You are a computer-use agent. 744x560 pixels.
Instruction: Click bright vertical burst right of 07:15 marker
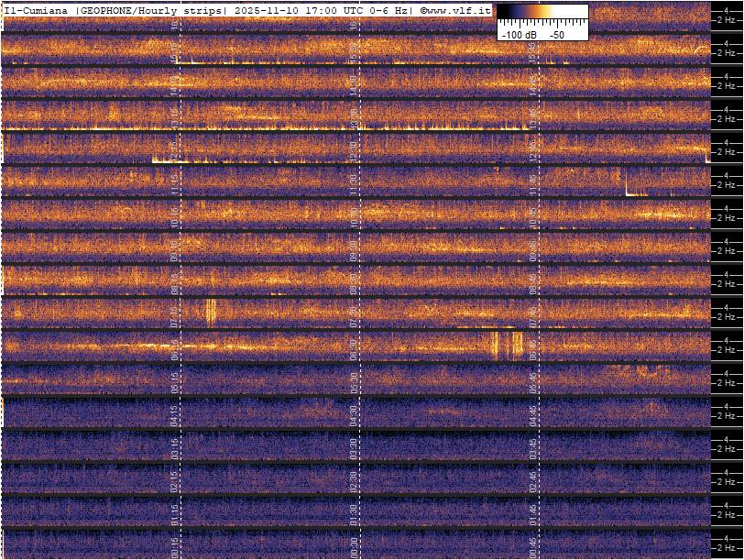211,313
